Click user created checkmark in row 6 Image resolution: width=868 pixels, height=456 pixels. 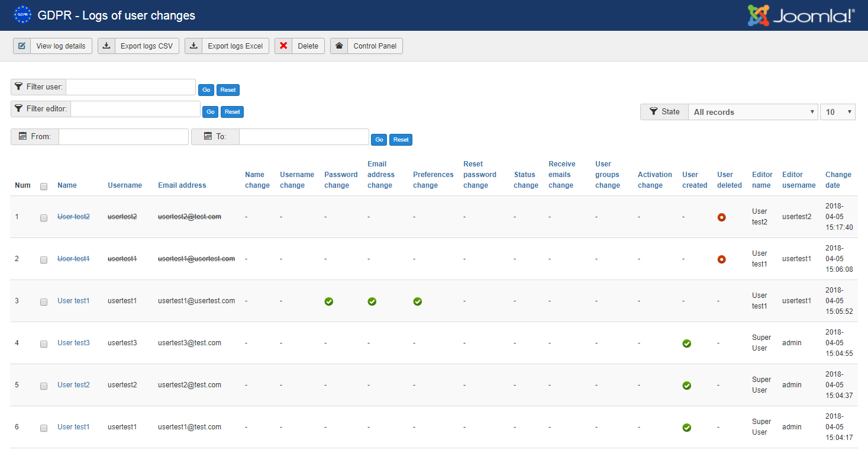(686, 428)
